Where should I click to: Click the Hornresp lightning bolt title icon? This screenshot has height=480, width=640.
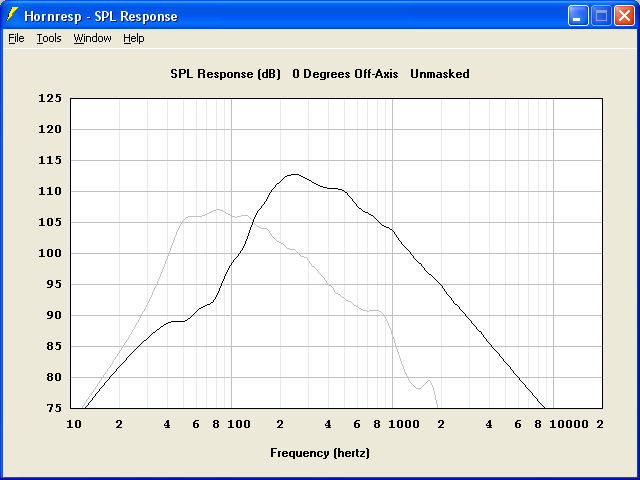click(x=12, y=15)
